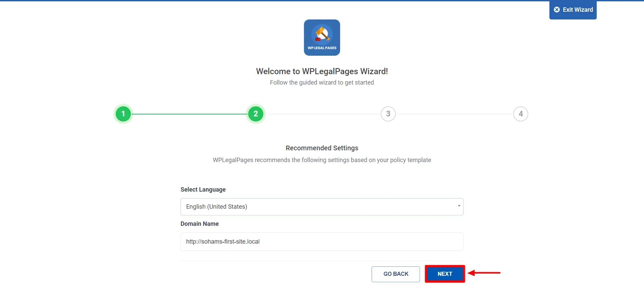Select the step 2 circle indicator

pyautogui.click(x=256, y=114)
